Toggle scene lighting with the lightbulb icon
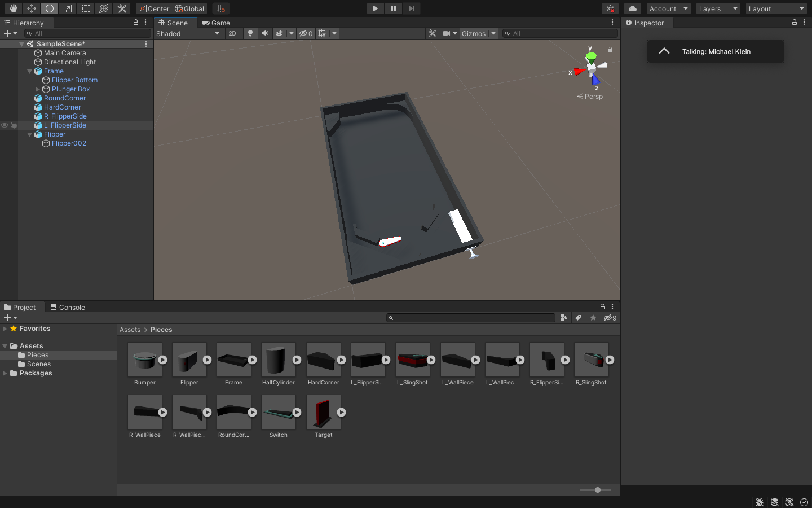Viewport: 812px width, 508px height. pos(250,33)
